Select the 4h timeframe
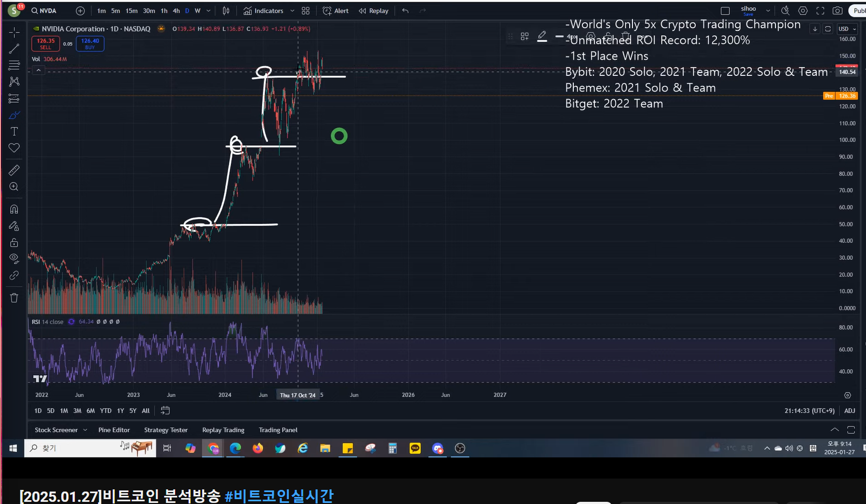This screenshot has width=866, height=504. coord(176,11)
